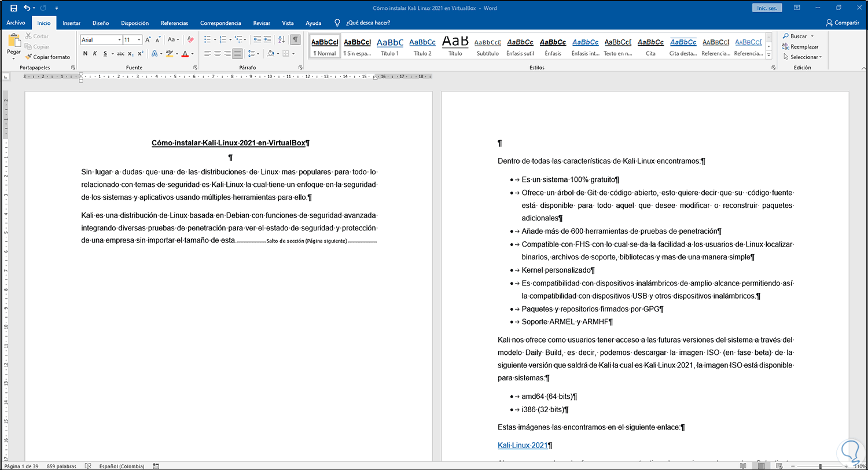The height and width of the screenshot is (470, 868).
Task: Toggle justified text alignment
Action: (237, 54)
